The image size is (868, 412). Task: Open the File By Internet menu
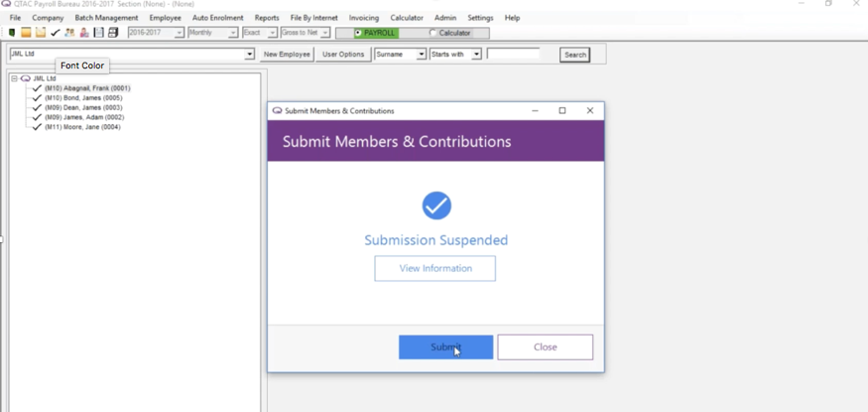(313, 18)
